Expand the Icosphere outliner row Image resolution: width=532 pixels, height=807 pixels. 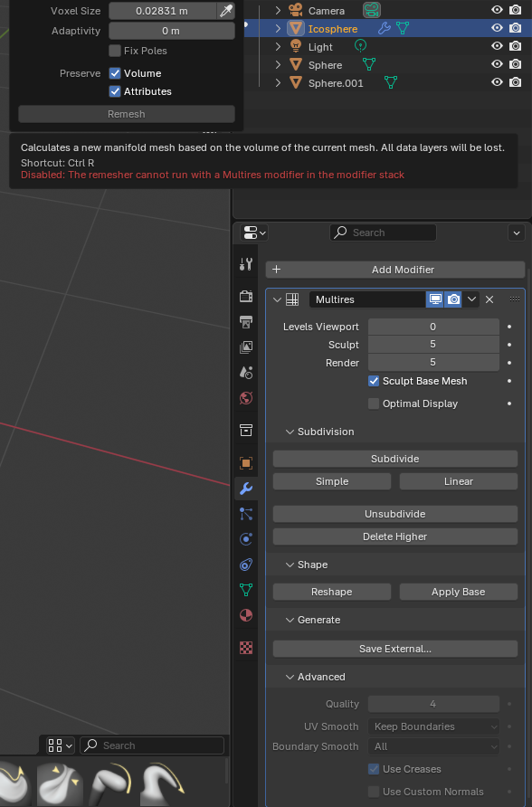tap(278, 28)
